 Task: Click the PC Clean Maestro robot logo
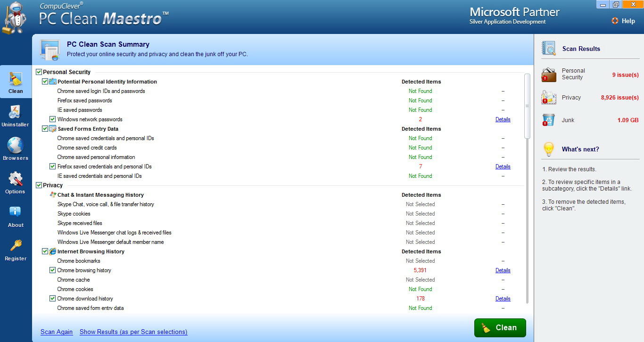pos(14,17)
